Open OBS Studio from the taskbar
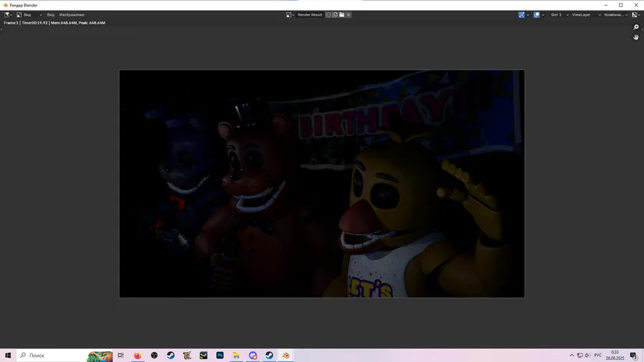The image size is (644, 362). pyautogui.click(x=154, y=356)
